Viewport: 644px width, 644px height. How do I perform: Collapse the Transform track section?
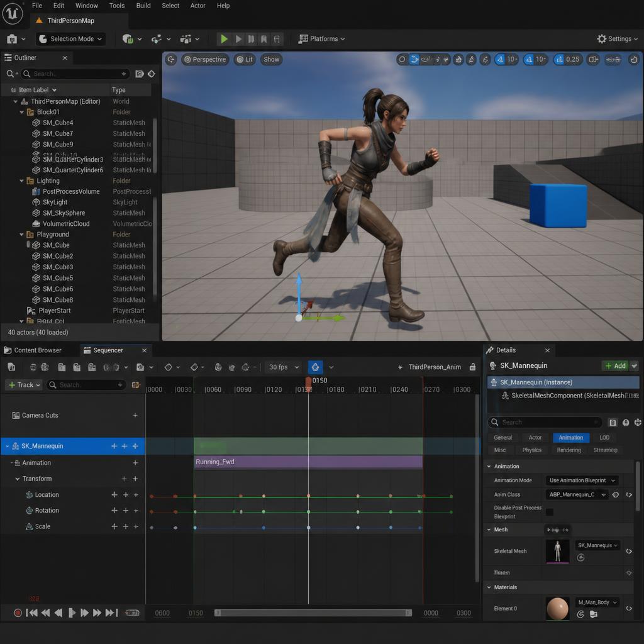click(x=17, y=479)
